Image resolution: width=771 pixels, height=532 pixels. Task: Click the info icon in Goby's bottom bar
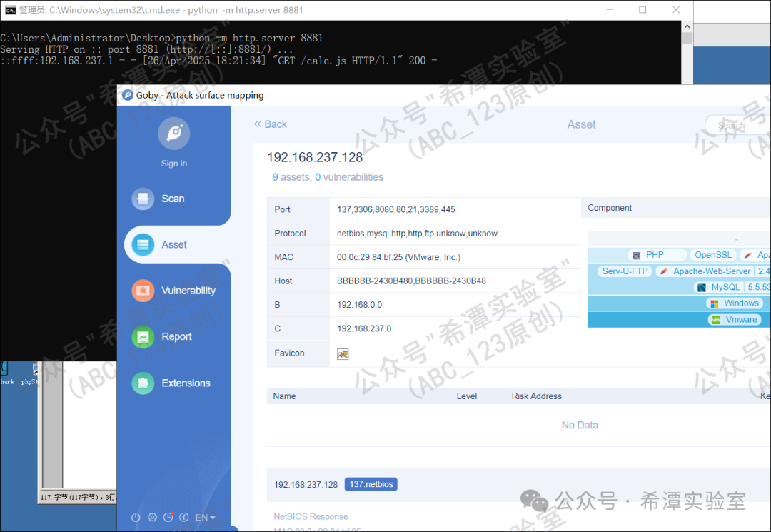coord(184,517)
